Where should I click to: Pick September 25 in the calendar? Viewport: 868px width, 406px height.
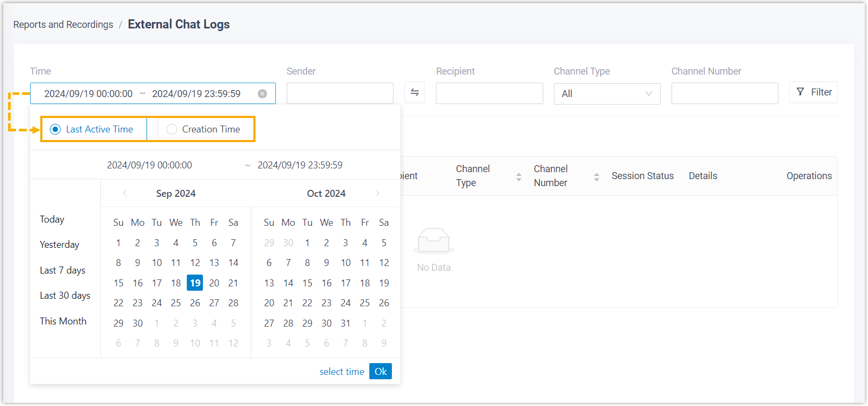pyautogui.click(x=176, y=303)
